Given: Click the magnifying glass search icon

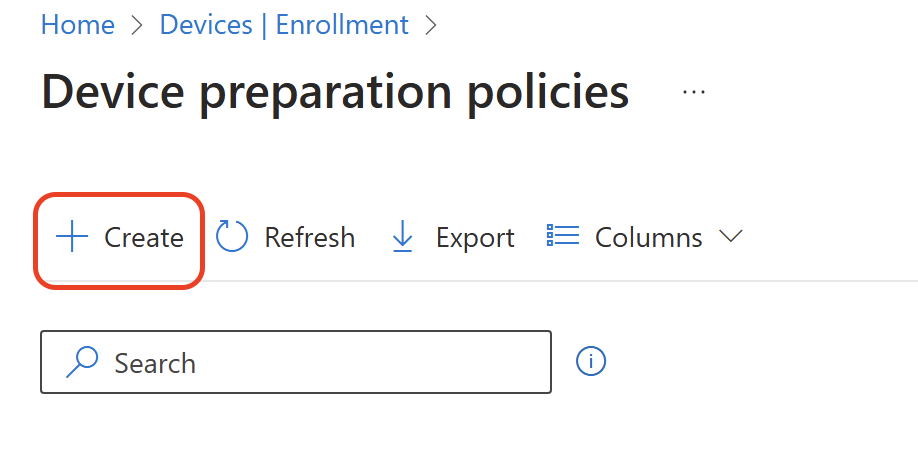Looking at the screenshot, I should 81,362.
